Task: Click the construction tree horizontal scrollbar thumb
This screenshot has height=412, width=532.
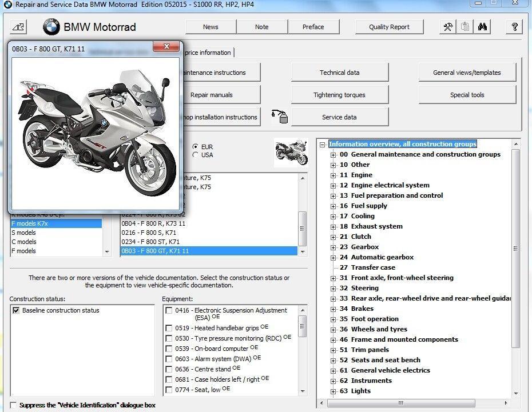Action: (x=401, y=403)
